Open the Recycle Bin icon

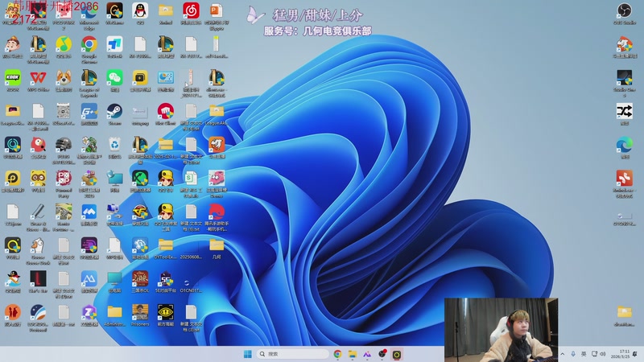pyautogui.click(x=114, y=145)
